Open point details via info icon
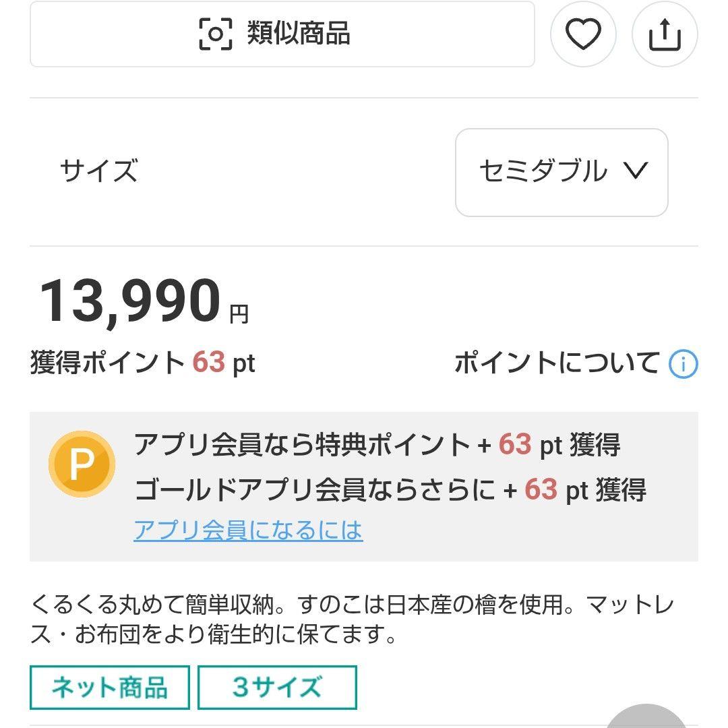This screenshot has width=728, height=728. pyautogui.click(x=684, y=364)
